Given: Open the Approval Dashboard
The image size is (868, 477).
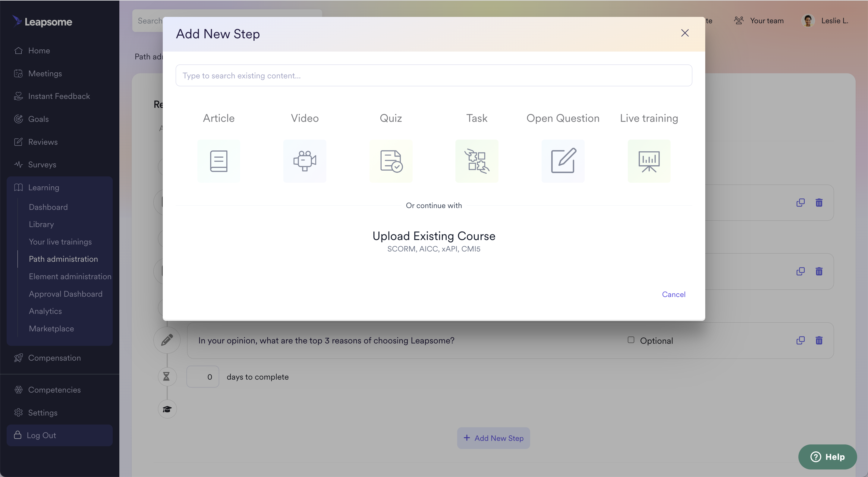Looking at the screenshot, I should (x=65, y=294).
